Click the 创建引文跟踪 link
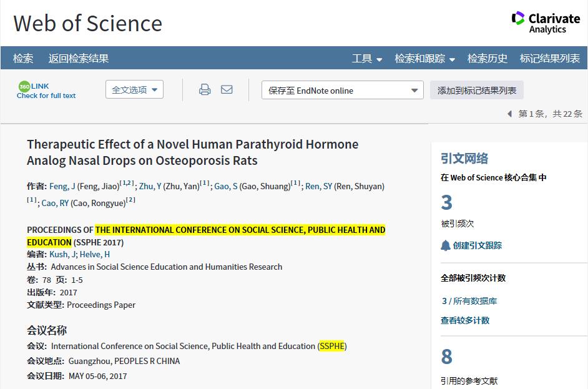This screenshot has height=389, width=588. 477,246
